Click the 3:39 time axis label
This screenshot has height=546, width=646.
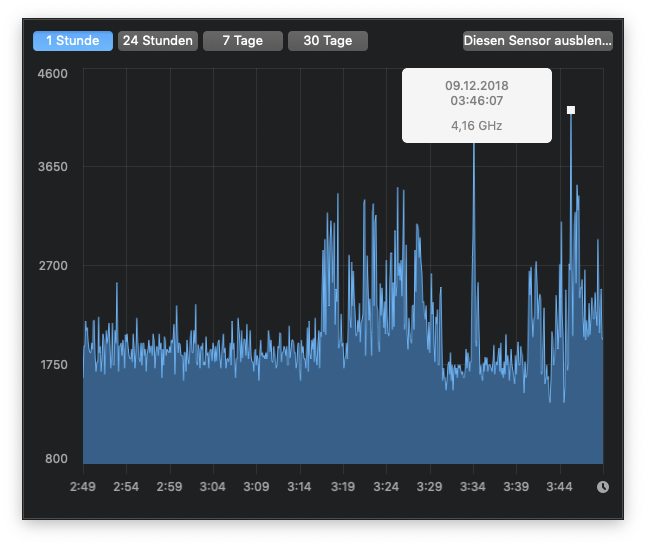(516, 487)
